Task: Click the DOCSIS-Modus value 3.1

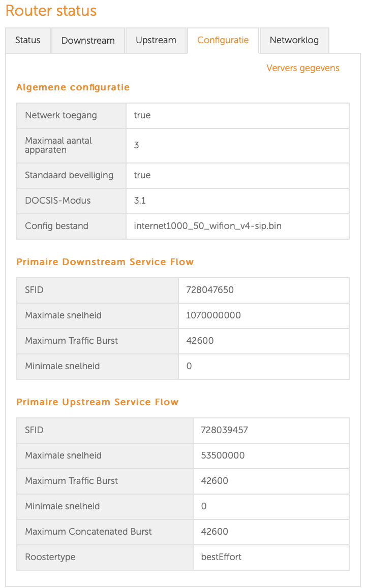Action: 140,201
